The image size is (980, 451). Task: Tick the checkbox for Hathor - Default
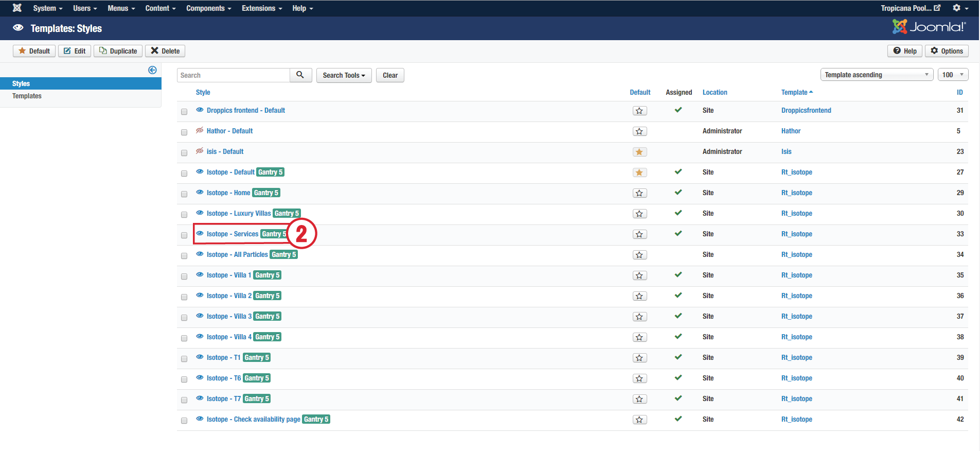184,132
